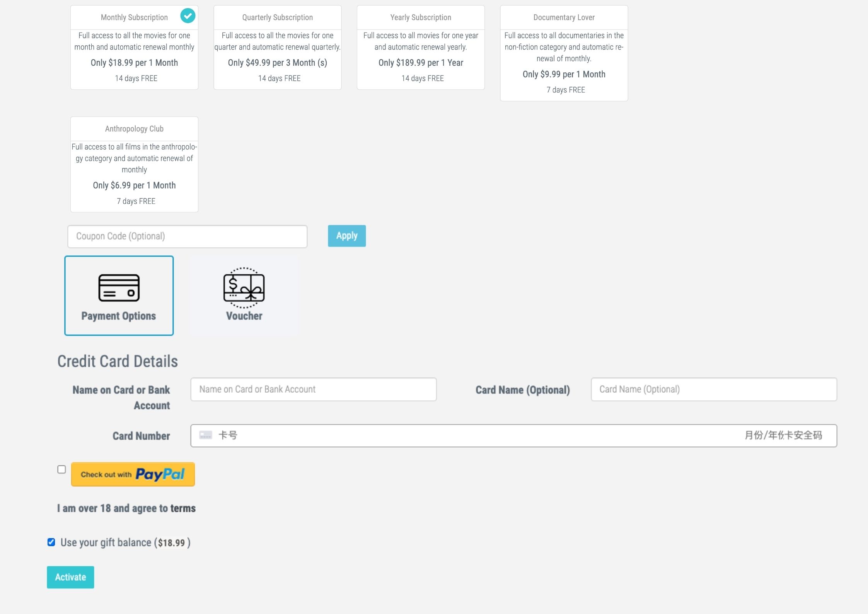Click the Monthly Subscription selected checkmark icon
The width and height of the screenshot is (868, 614).
tap(188, 16)
